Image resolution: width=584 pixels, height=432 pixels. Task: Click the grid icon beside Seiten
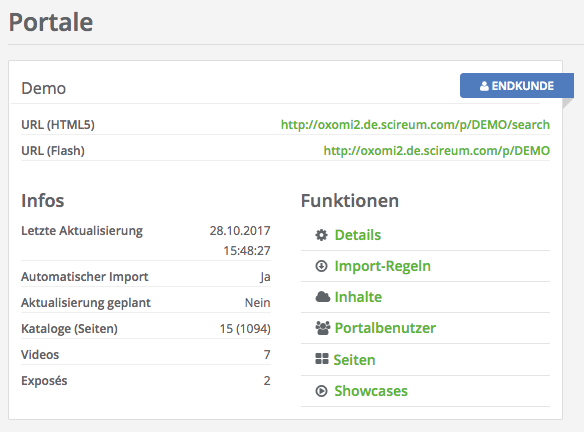point(322,359)
